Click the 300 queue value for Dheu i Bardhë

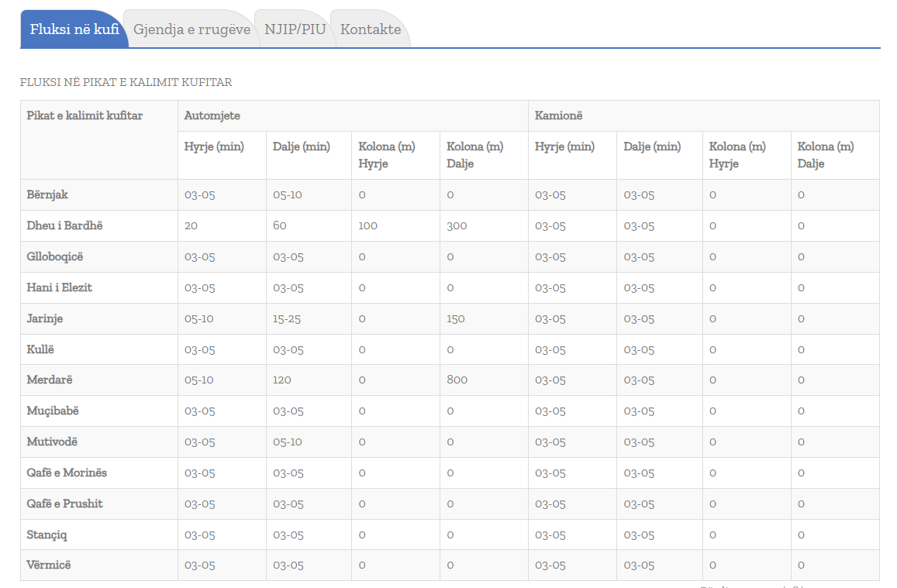tap(457, 225)
